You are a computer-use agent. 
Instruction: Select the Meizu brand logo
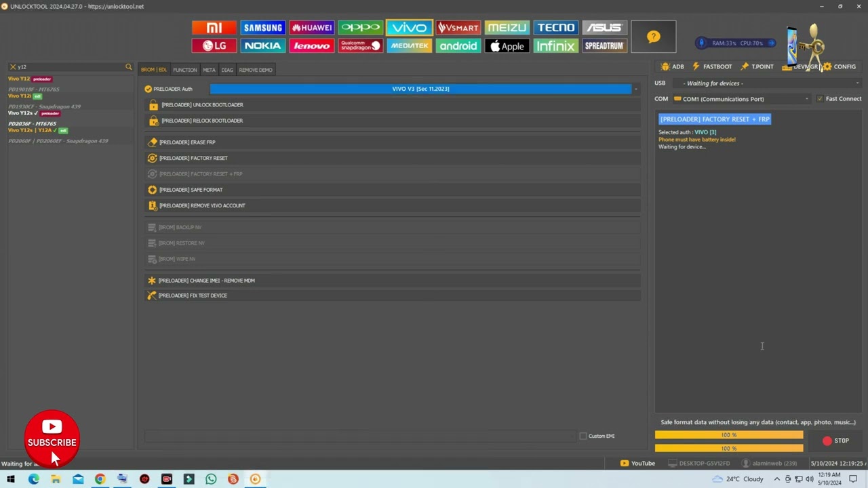(x=507, y=28)
